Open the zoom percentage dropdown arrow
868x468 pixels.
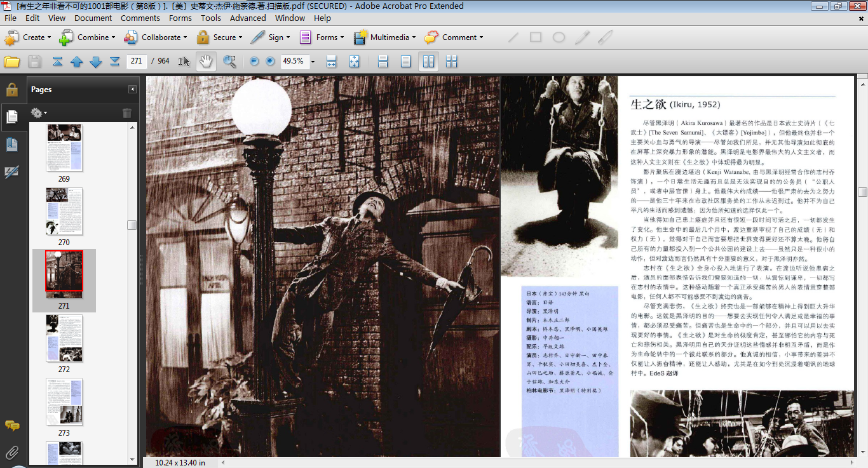pos(313,62)
